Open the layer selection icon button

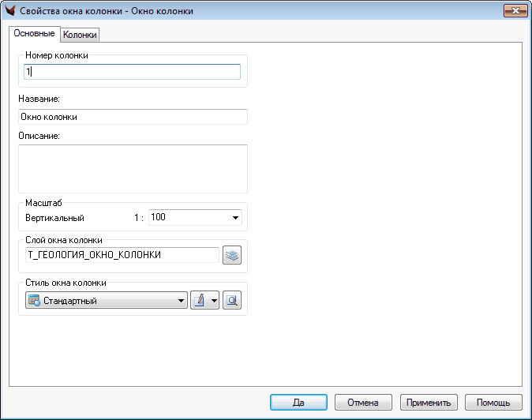pyautogui.click(x=232, y=255)
